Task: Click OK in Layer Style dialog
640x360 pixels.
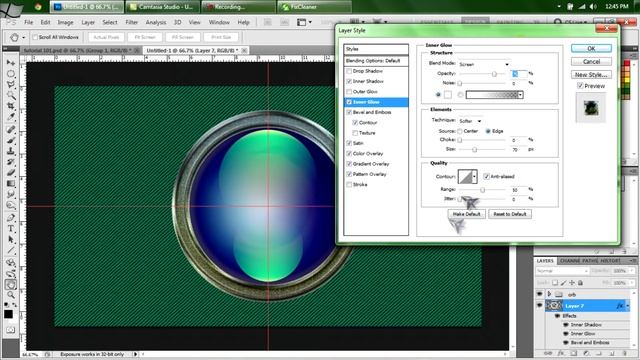Action: click(591, 48)
